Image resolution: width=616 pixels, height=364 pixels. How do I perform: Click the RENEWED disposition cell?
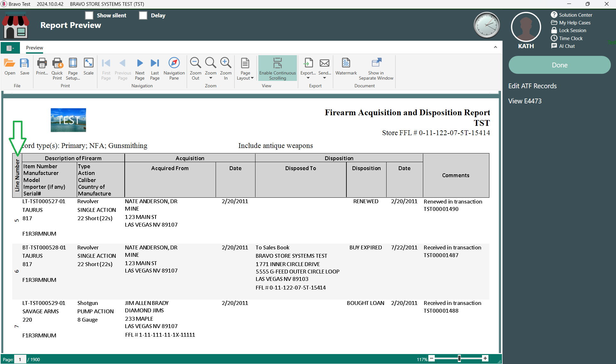[x=366, y=201]
